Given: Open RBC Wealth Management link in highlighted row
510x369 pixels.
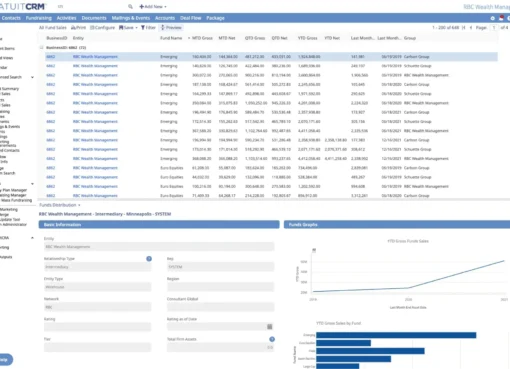Looking at the screenshot, I should (95, 57).
